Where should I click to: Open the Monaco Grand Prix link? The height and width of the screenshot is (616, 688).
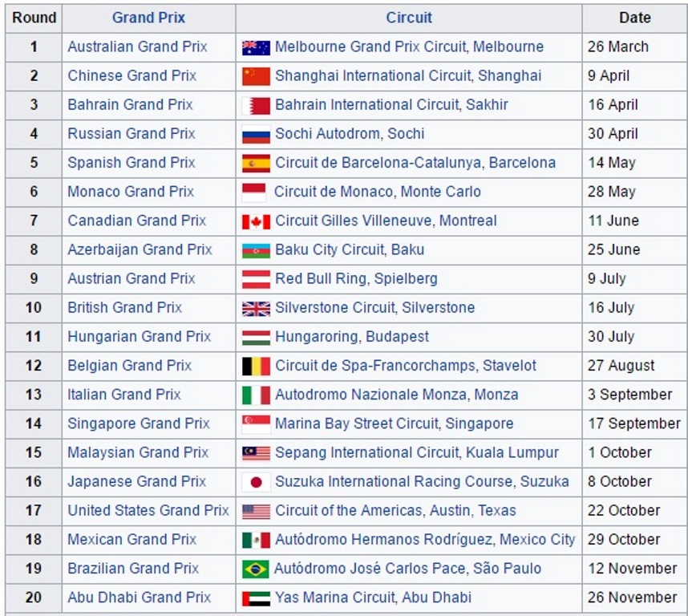pos(131,191)
